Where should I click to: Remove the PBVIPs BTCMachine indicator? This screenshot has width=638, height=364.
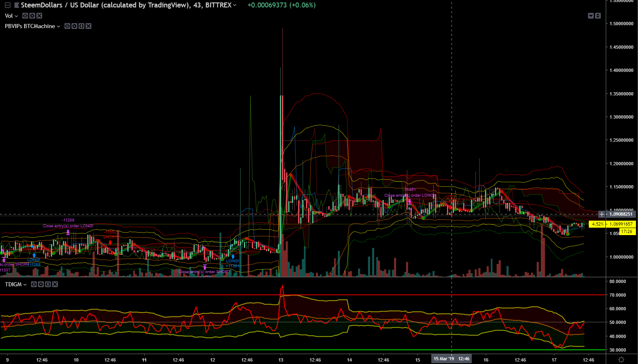point(88,26)
